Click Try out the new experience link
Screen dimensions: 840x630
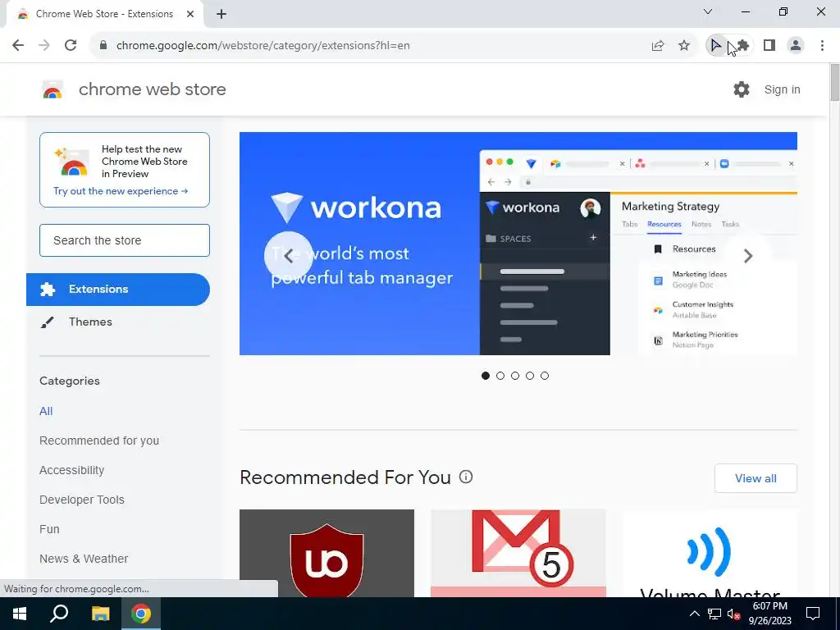coord(121,191)
